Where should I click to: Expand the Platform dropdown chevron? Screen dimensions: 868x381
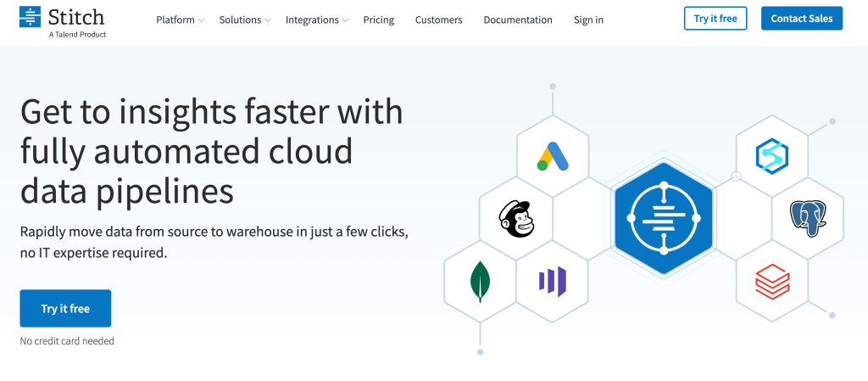coord(201,20)
